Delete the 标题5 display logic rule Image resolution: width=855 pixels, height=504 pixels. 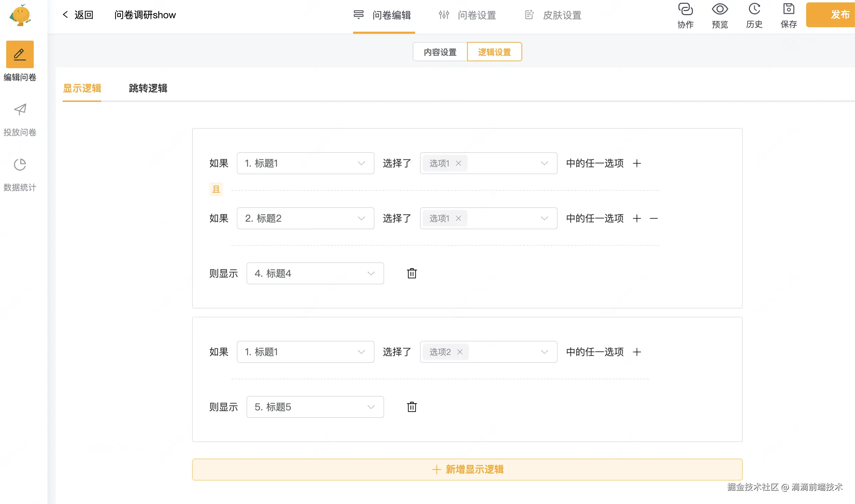[x=412, y=407]
